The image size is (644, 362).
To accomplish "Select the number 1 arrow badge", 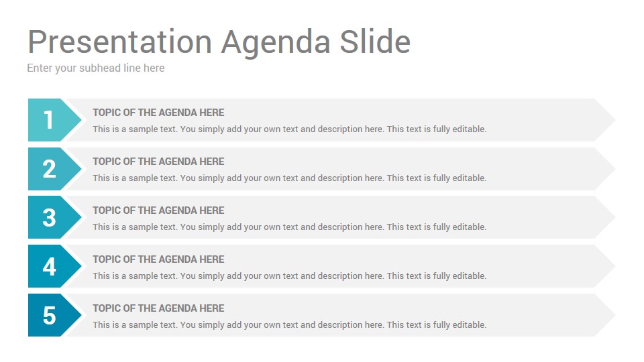I will pos(54,120).
